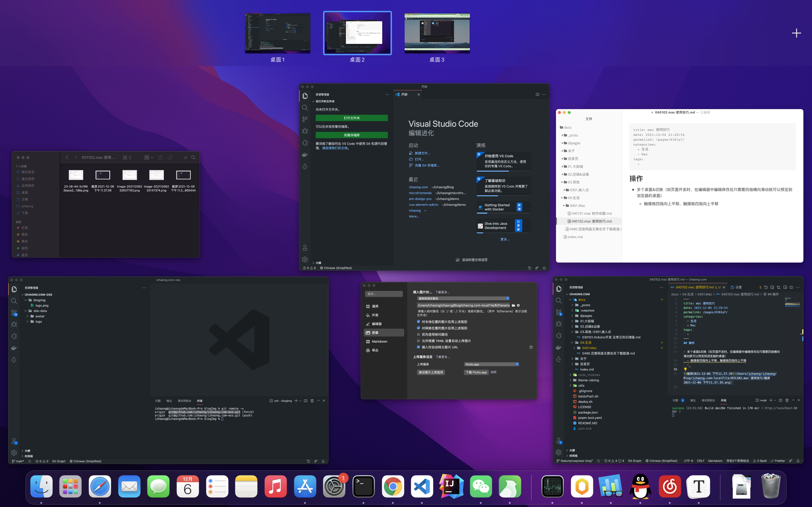Open Finder window search magnifier icon
Image resolution: width=812 pixels, height=507 pixels.
tap(193, 157)
